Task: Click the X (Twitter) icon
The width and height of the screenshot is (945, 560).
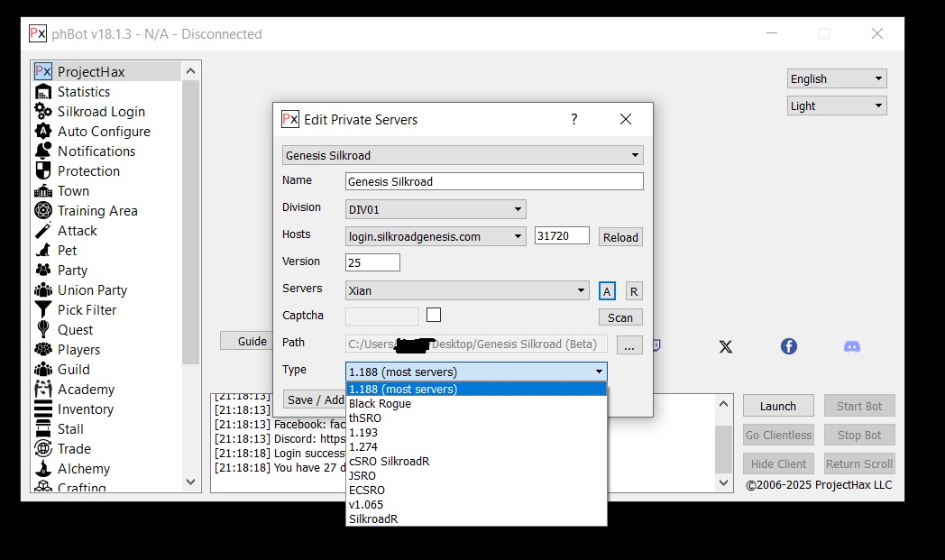Action: click(725, 346)
